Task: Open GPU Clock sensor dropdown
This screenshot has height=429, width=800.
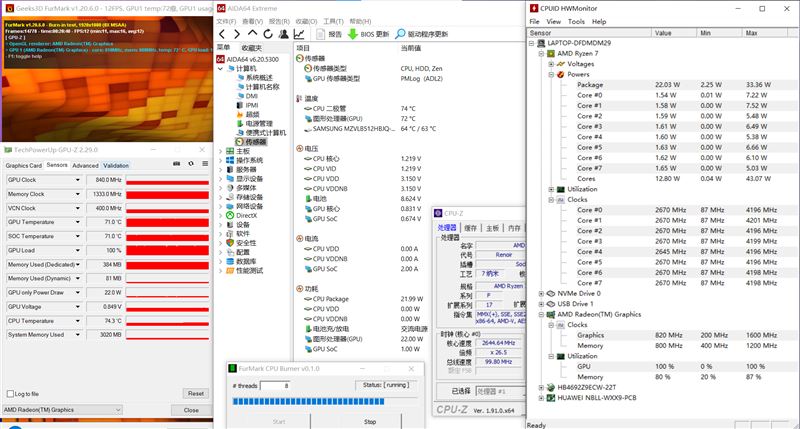Action: (78, 180)
